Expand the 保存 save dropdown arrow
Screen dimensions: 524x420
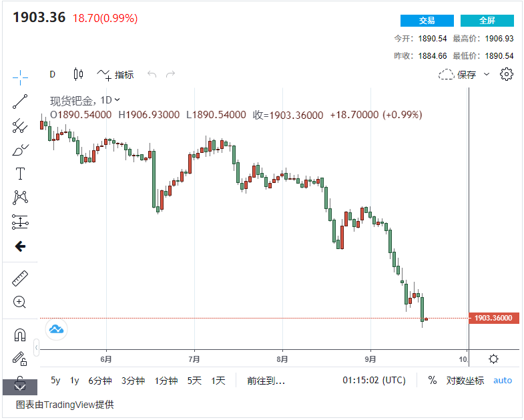pyautogui.click(x=487, y=74)
